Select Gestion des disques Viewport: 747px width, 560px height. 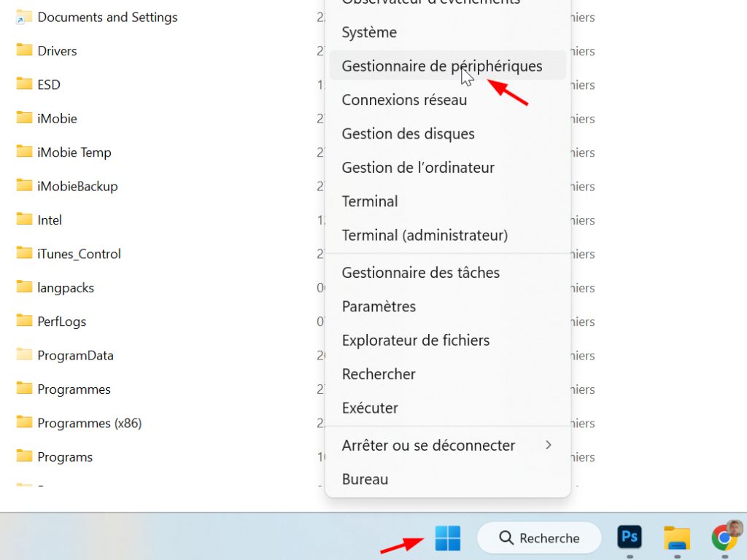(x=447, y=133)
